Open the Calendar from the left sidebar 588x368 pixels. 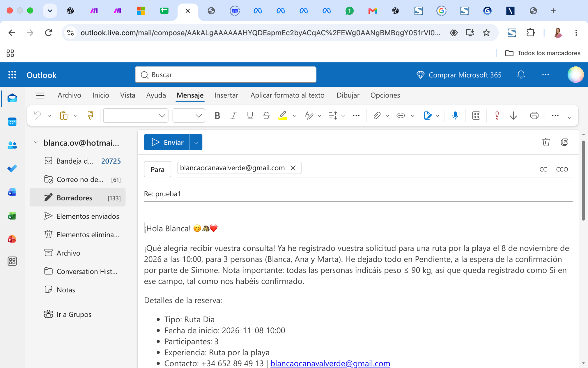(12, 122)
